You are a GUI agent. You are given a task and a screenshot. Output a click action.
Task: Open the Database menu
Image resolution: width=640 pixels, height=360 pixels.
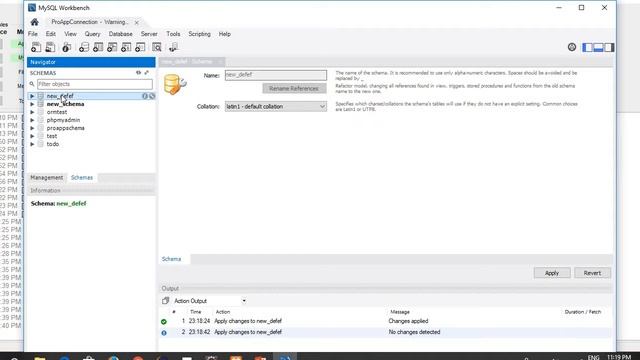tap(120, 34)
